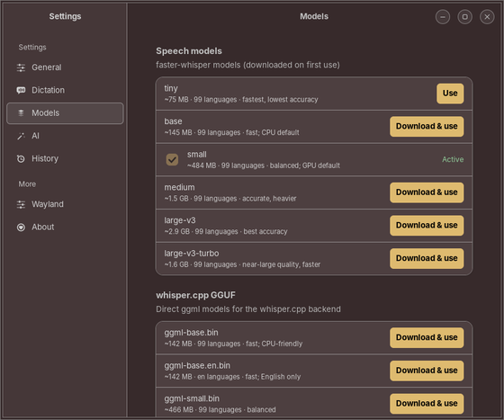Maximize the Settings window
Screen dimensions: 504x420
464,17
